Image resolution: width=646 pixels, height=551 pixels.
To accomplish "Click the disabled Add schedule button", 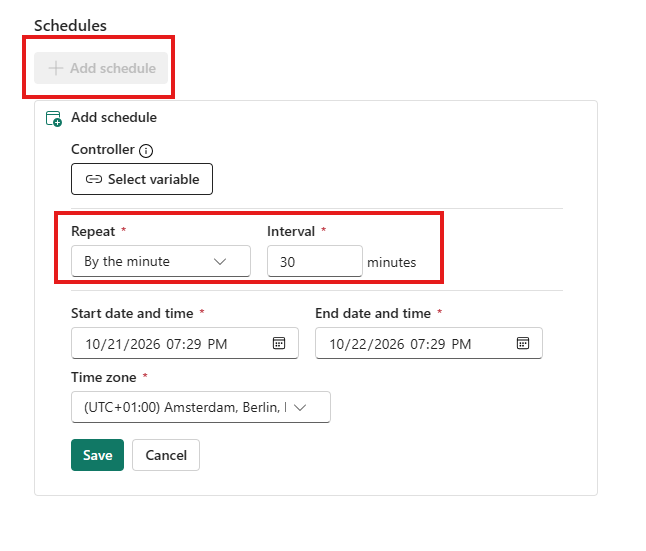I will (101, 68).
